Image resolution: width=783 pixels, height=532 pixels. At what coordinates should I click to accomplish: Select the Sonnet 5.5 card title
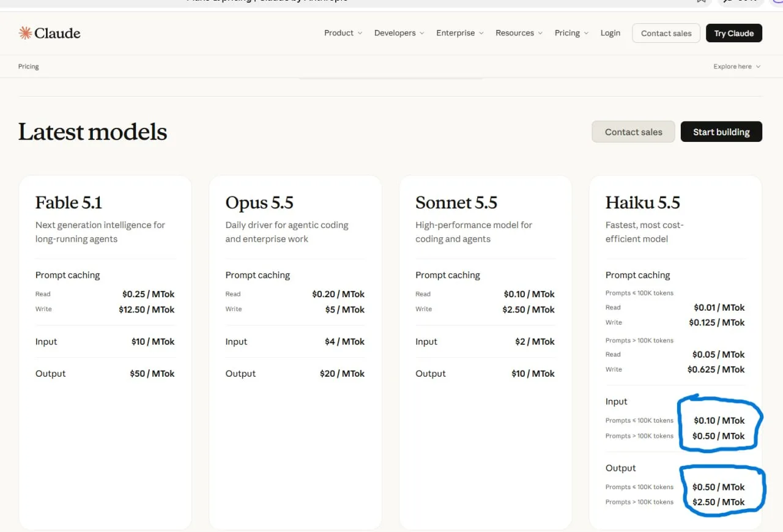[x=456, y=202]
